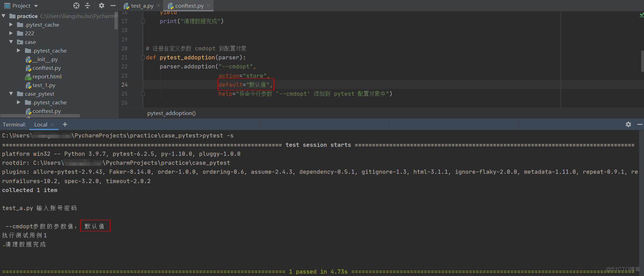Select the case folder name

coord(30,42)
